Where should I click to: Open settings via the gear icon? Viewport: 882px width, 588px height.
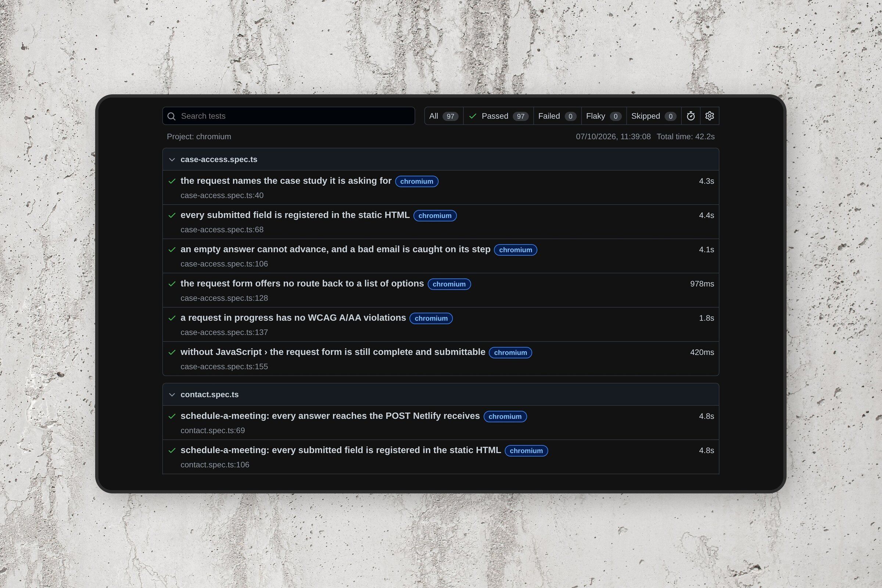pyautogui.click(x=709, y=116)
